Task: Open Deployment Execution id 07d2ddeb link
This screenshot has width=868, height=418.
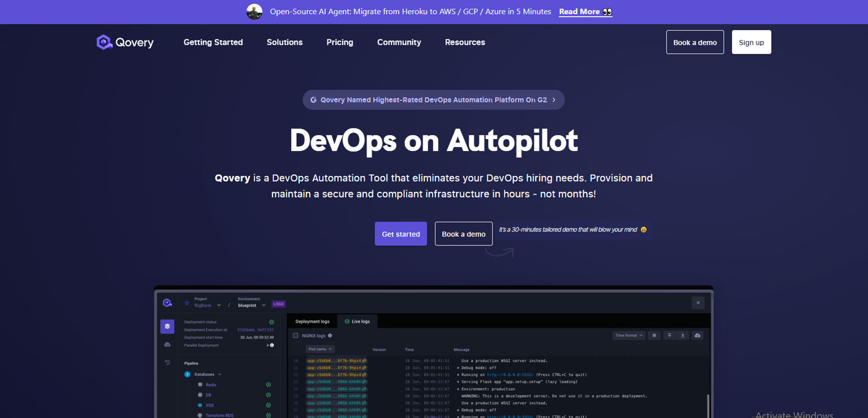Action: (255, 330)
